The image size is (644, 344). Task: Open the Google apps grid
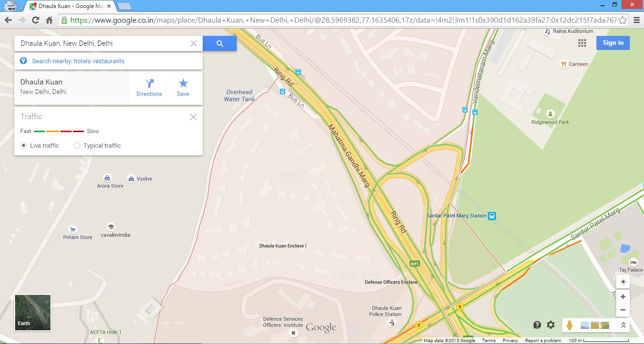[582, 43]
